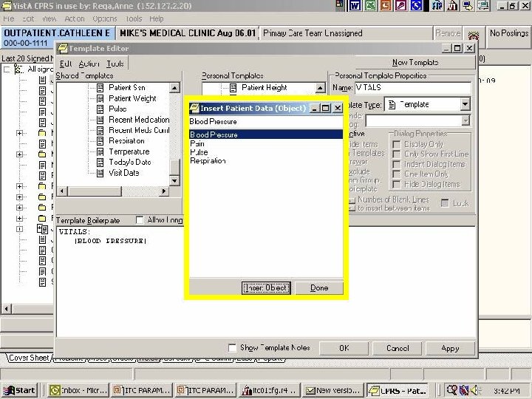The image size is (532, 399).
Task: Click the computers-chat shortcut icon at top right
Action: 483,6
